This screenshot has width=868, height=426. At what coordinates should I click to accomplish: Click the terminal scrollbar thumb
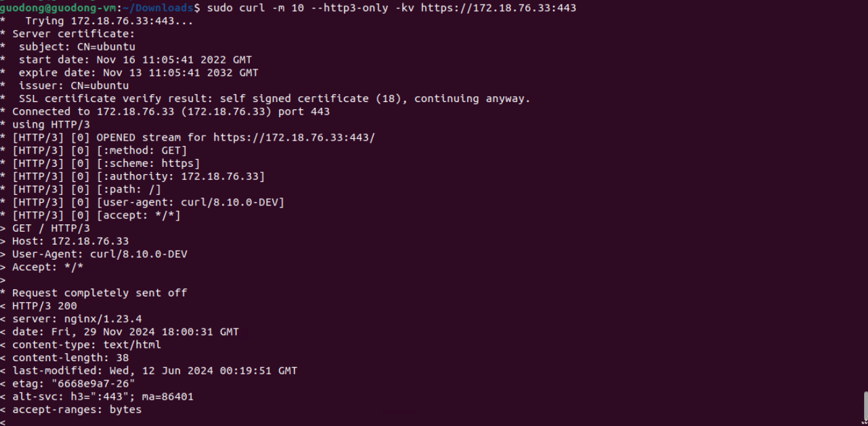[x=865, y=404]
